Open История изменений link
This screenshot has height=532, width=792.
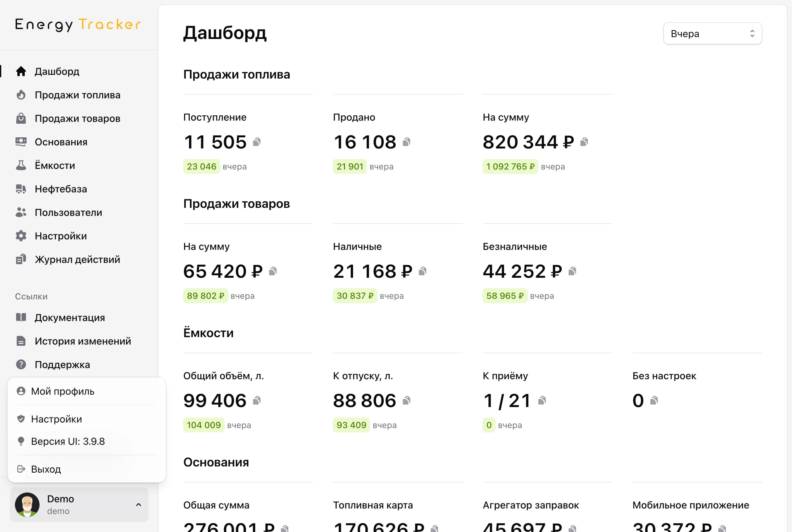[x=83, y=341]
